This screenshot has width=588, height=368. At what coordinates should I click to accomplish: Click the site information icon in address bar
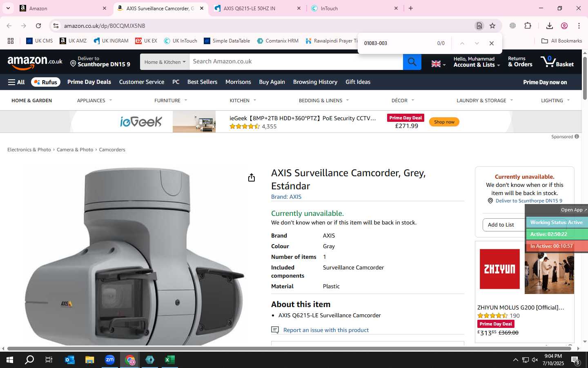[56, 26]
